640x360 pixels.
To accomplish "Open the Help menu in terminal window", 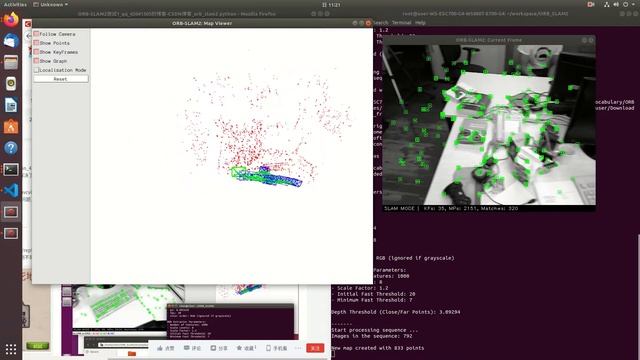I will pyautogui.click(x=420, y=23).
